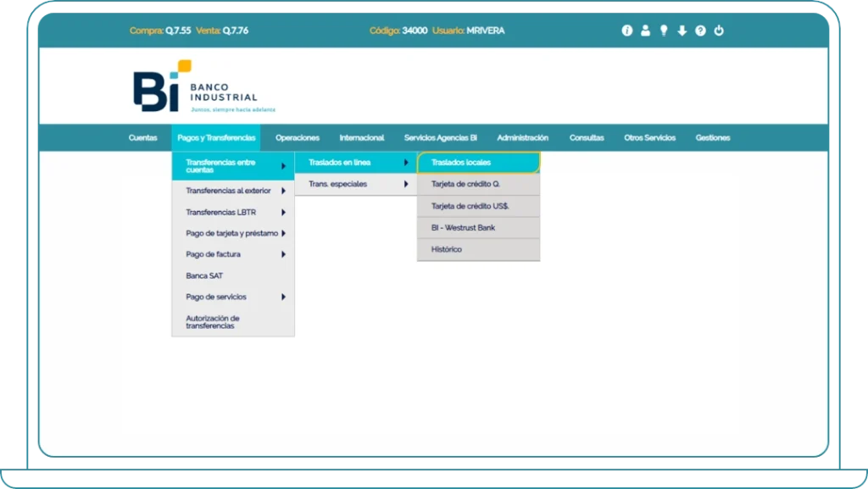Open the user profile icon
Image resolution: width=868 pixels, height=489 pixels.
(x=645, y=31)
